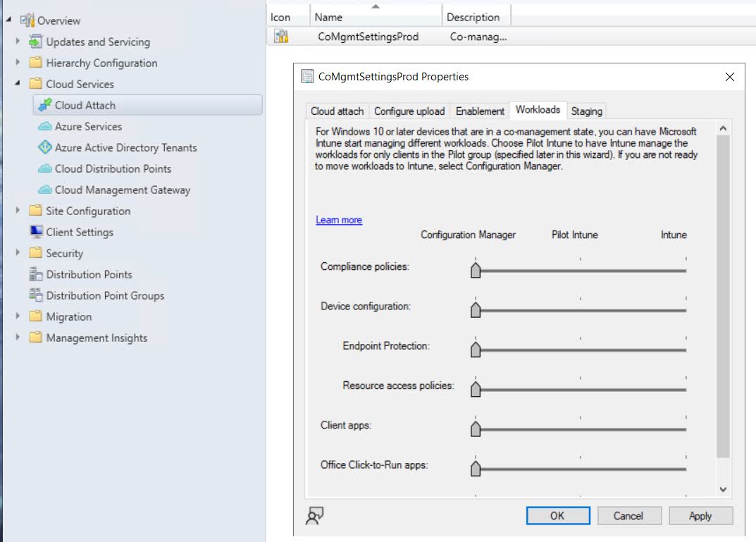
Task: Click the Cloud Attach node icon
Action: point(45,104)
